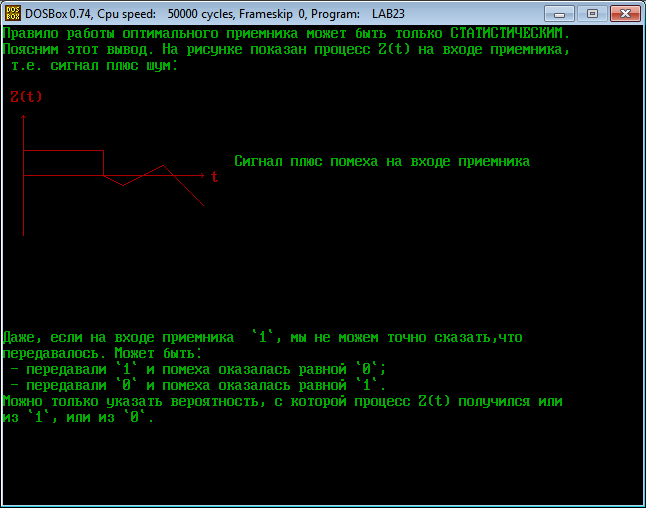The image size is (646, 508).
Task: Click the line 'передавалось. Может быть:'
Action: coord(103,353)
